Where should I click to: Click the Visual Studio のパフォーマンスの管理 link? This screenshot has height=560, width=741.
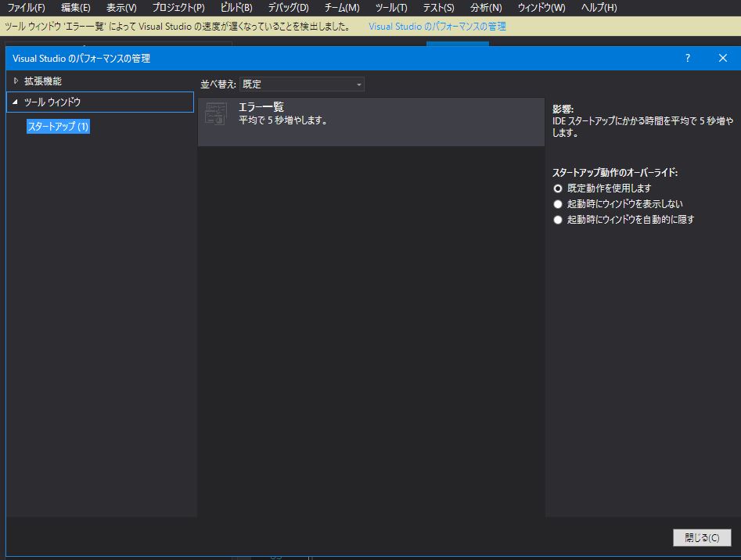pyautogui.click(x=437, y=27)
